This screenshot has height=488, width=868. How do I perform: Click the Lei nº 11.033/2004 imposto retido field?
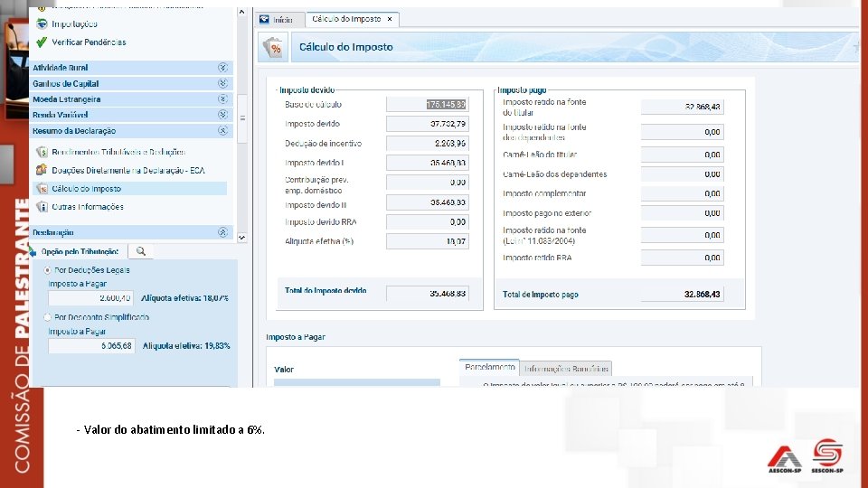[x=682, y=235]
